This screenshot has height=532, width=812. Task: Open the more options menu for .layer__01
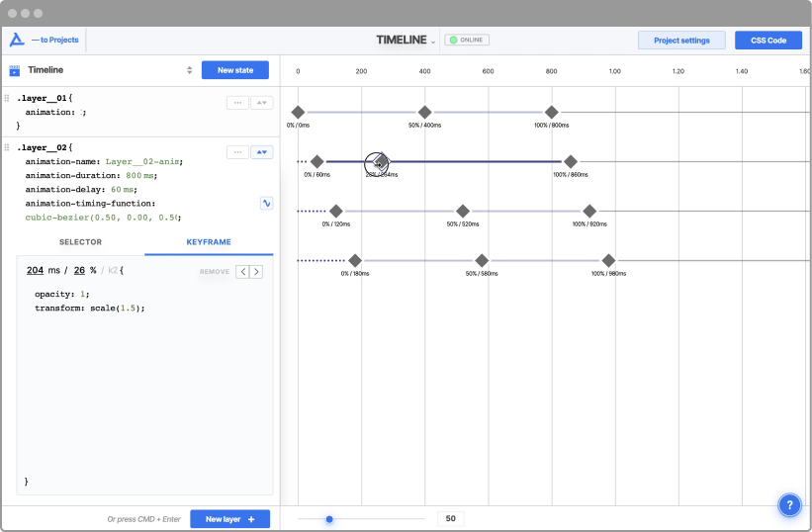click(x=237, y=103)
